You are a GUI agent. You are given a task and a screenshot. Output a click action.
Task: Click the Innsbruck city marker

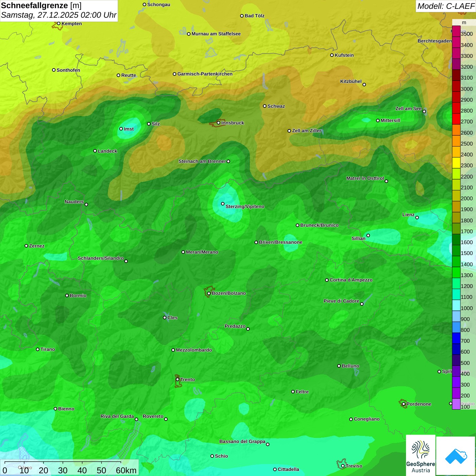tap(219, 123)
